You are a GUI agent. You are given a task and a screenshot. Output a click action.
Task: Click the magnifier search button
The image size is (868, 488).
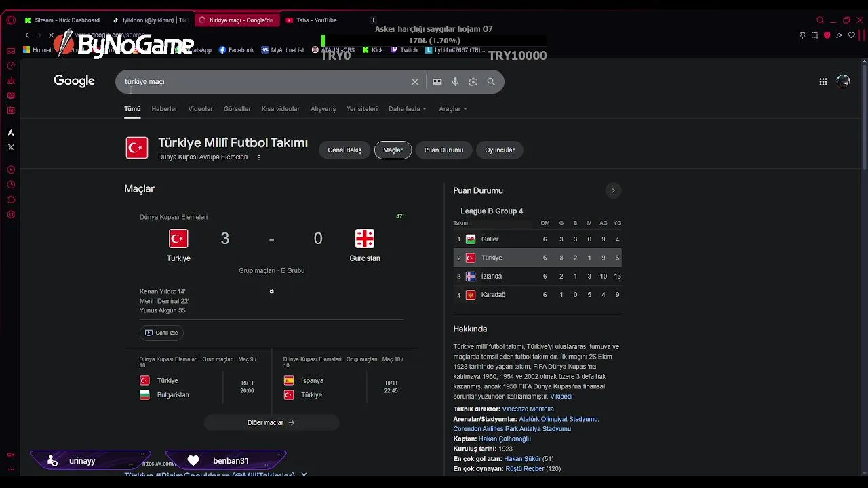coord(491,81)
